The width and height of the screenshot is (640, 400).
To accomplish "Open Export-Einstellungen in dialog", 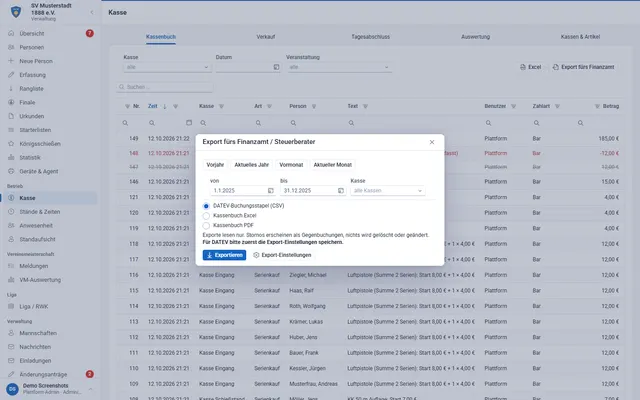I will point(282,255).
